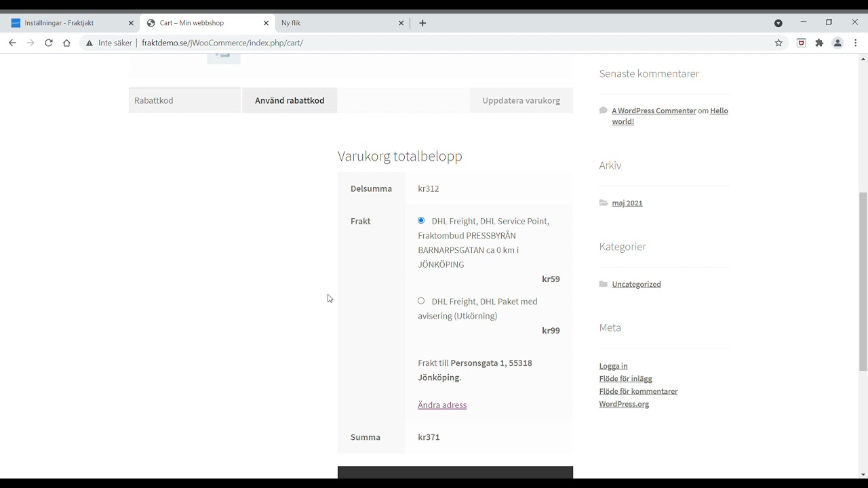Click the Använd rabattkod button
This screenshot has width=868, height=488.
point(290,100)
